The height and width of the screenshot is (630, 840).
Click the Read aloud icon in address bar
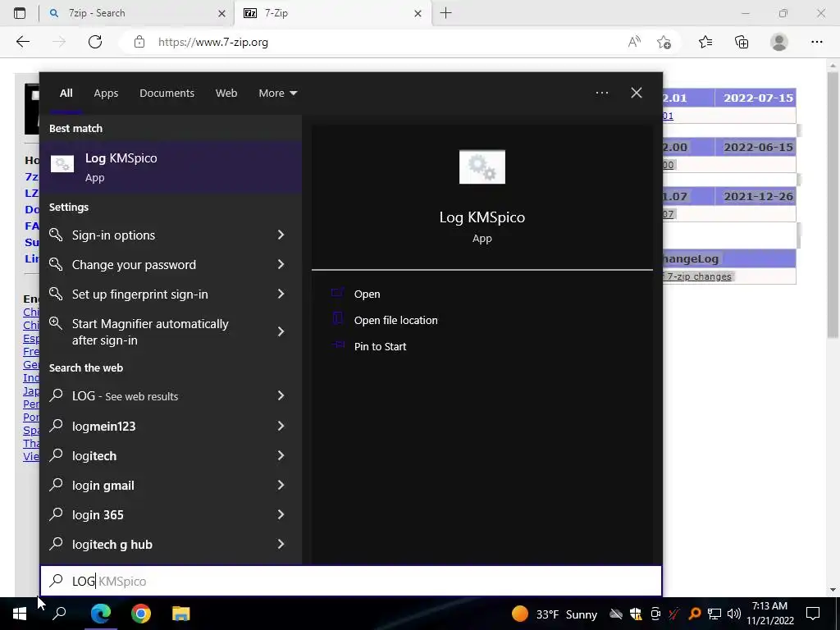coord(634,42)
